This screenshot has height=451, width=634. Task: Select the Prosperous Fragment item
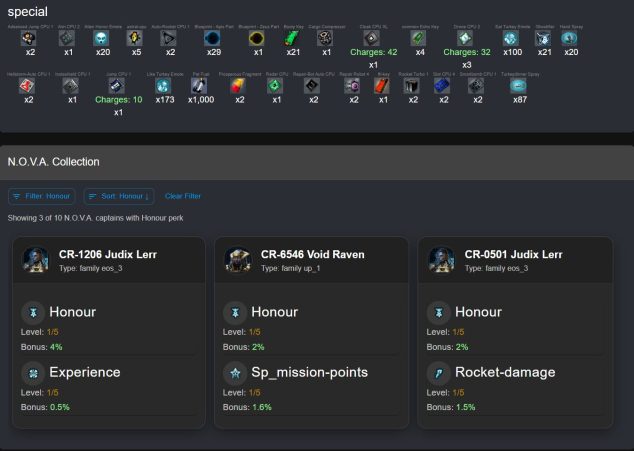(239, 86)
